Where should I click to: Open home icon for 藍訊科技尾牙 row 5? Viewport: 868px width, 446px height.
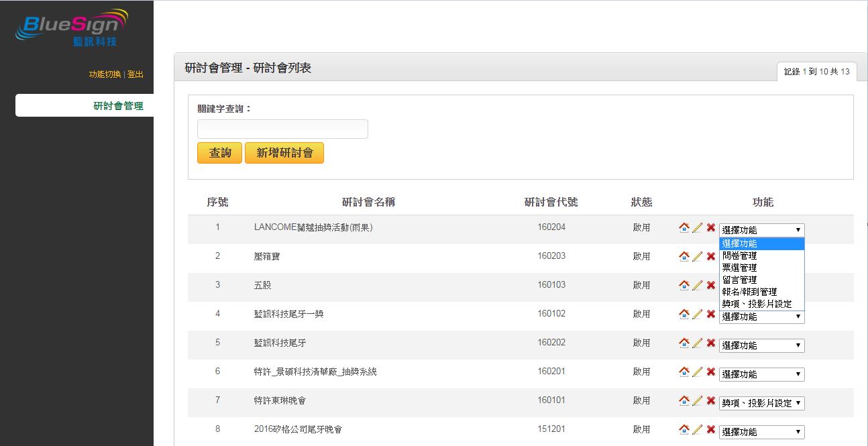tap(684, 343)
